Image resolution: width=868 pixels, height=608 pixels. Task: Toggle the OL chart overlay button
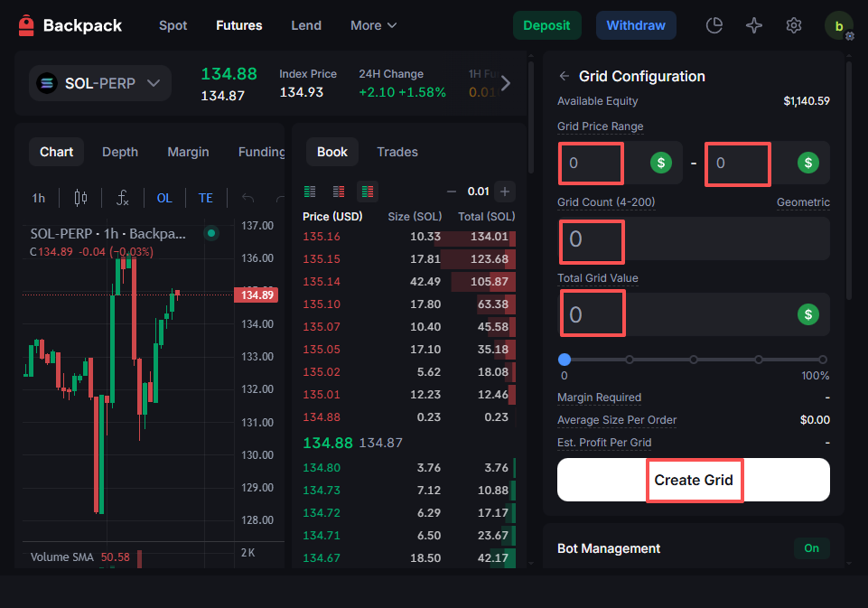pyautogui.click(x=164, y=198)
